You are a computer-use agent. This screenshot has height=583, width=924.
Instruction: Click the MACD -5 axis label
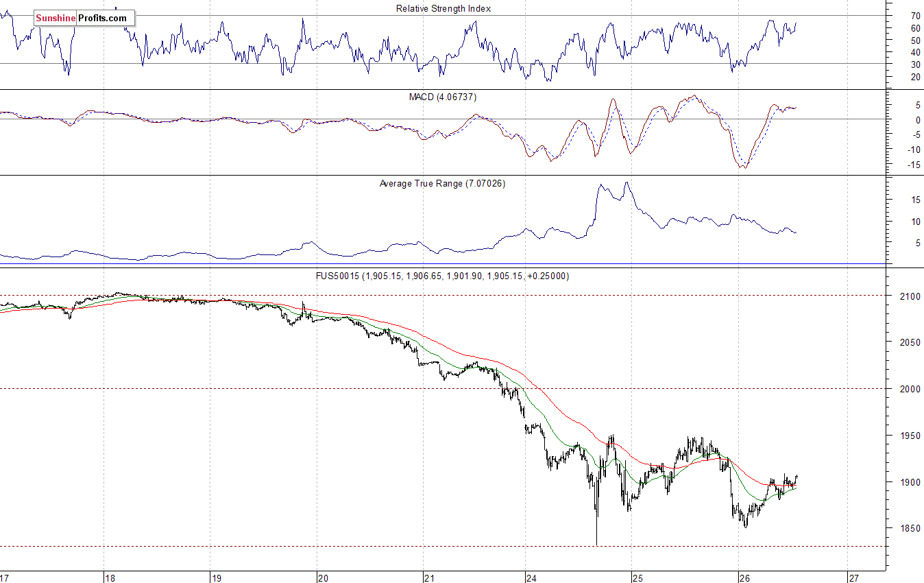(915, 135)
